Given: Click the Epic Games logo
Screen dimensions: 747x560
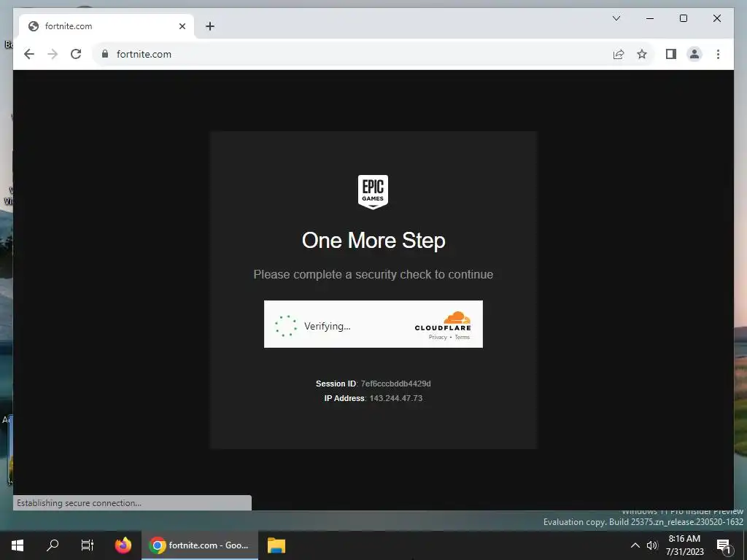Looking at the screenshot, I should coord(373,192).
